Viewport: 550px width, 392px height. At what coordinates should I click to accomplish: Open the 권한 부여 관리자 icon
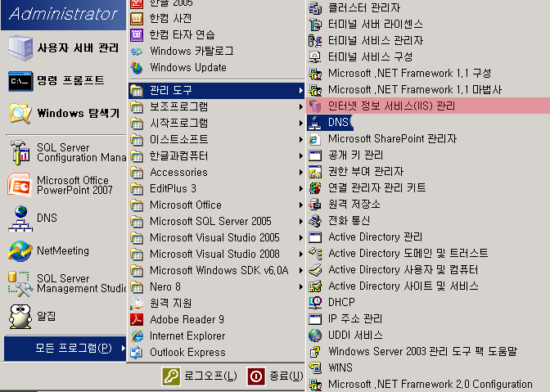315,172
